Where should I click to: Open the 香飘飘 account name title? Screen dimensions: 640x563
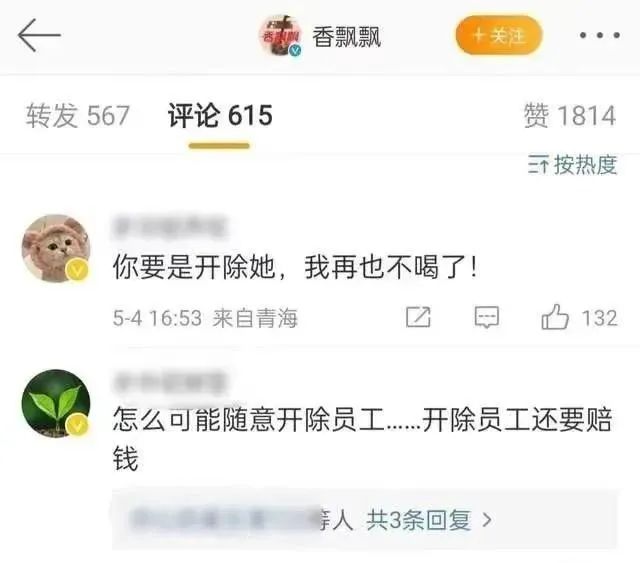pos(347,37)
